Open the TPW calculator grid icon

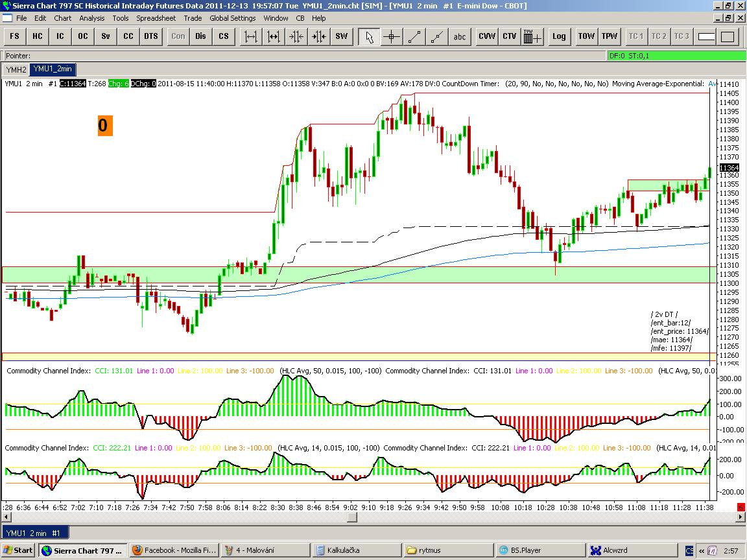[x=532, y=36]
